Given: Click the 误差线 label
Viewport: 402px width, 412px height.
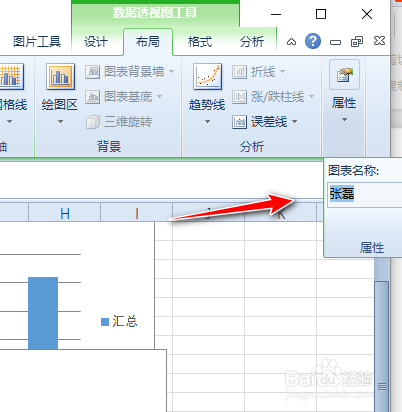Looking at the screenshot, I should click(x=269, y=122).
